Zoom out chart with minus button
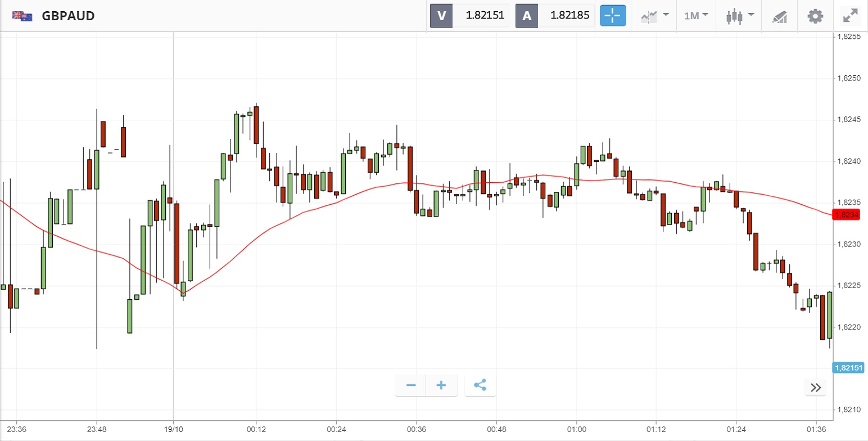Viewport: 868px width, 441px height. click(x=411, y=385)
